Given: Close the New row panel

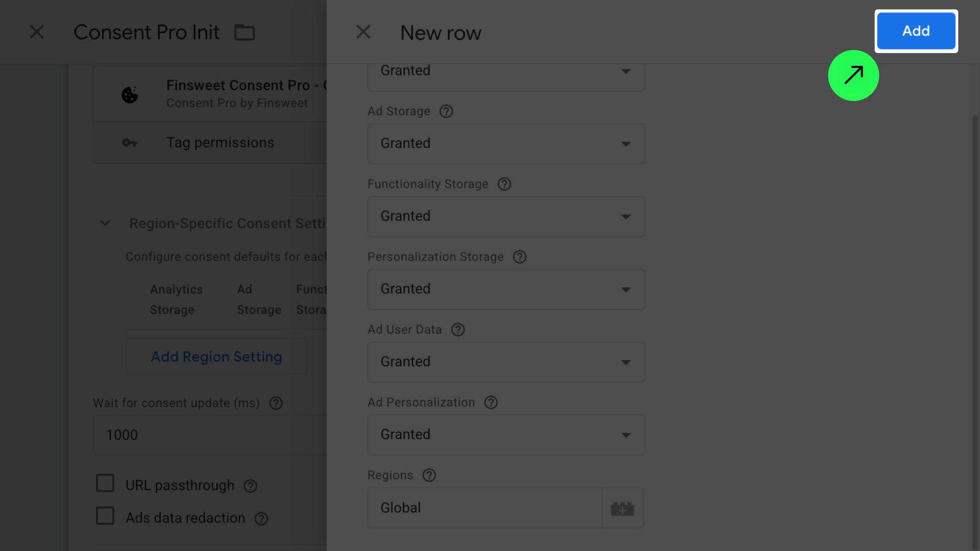Looking at the screenshot, I should click(363, 32).
